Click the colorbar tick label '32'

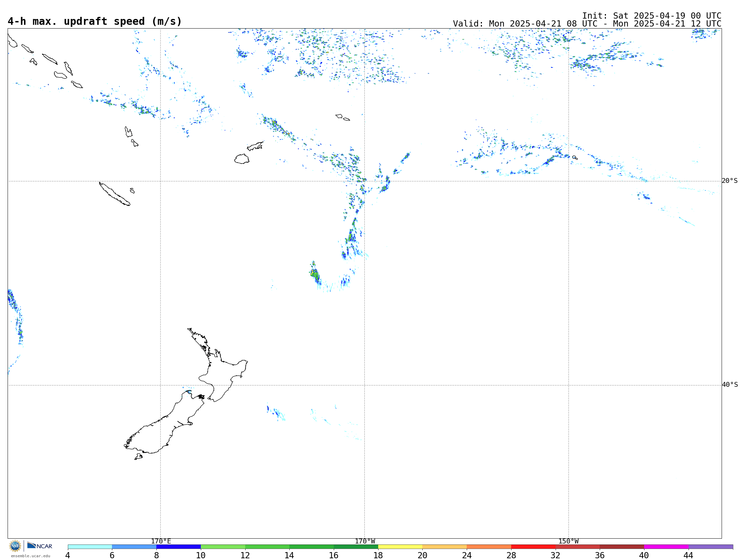tap(555, 556)
